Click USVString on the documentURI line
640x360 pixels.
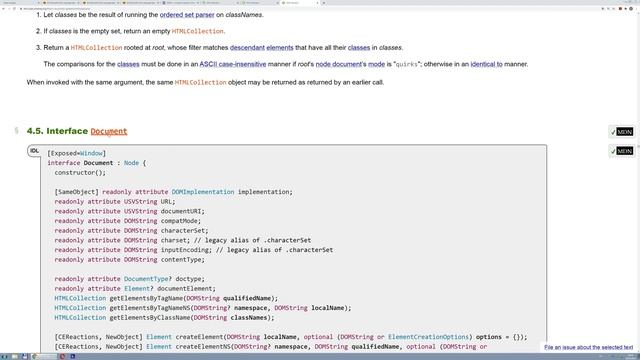pos(141,211)
